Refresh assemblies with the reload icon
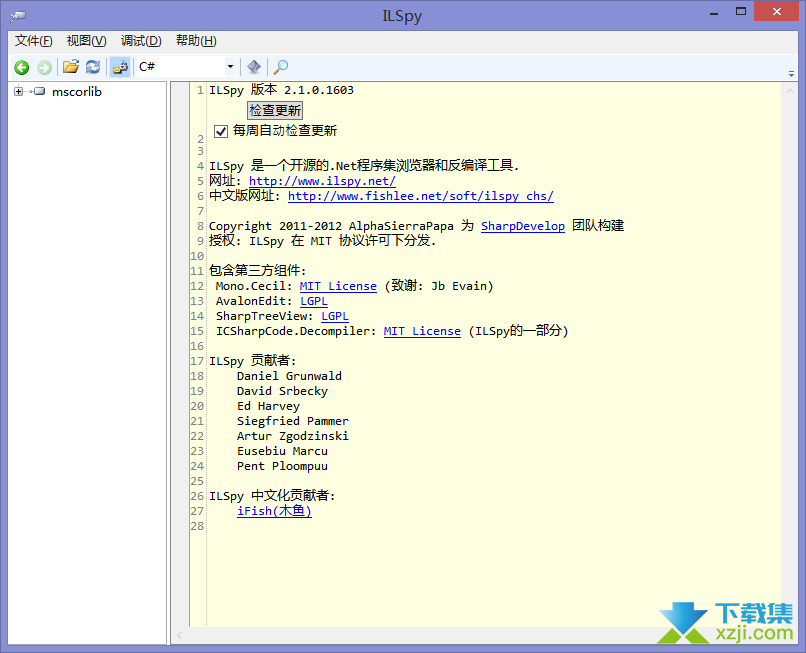806x653 pixels. point(93,67)
